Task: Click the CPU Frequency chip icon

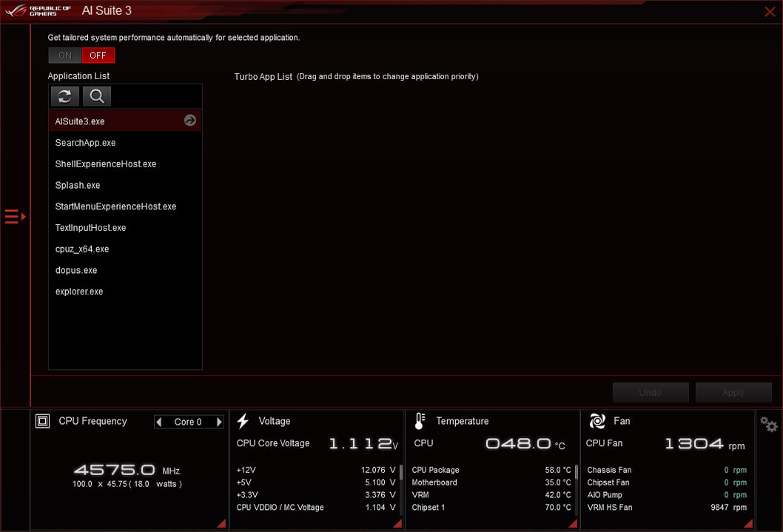Action: click(42, 421)
